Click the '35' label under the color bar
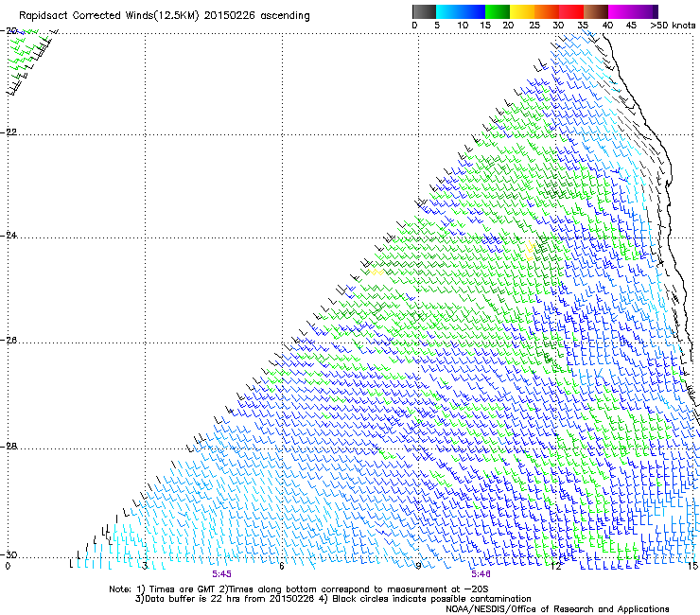The height and width of the screenshot is (615, 700). pos(583,26)
